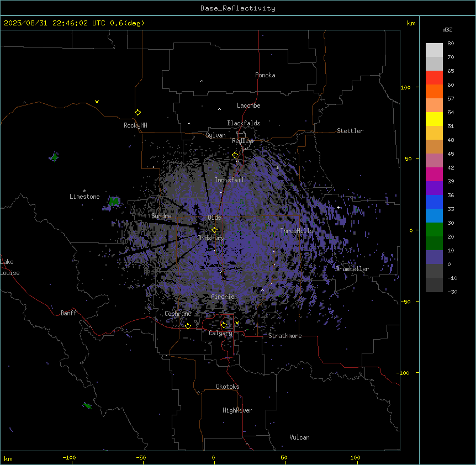476x465 pixels.
Task: Click the Innisfail label
Action: [x=230, y=180]
